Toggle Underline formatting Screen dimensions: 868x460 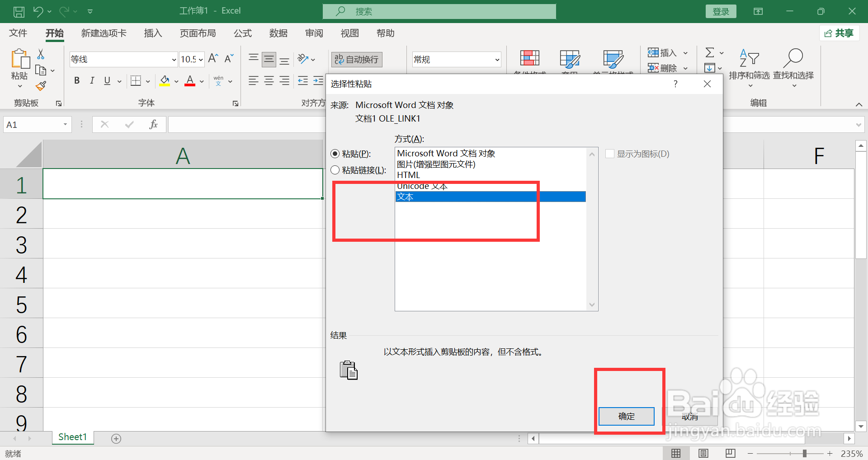[107, 80]
